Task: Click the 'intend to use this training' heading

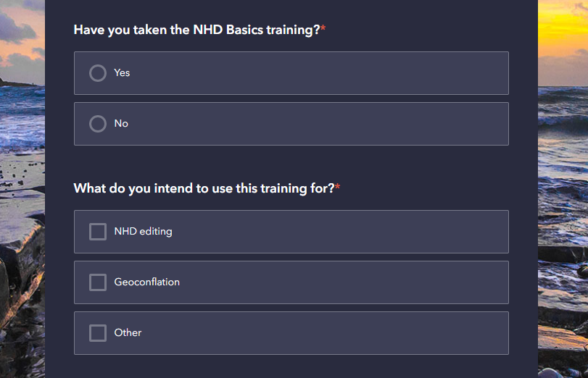Action: click(203, 188)
